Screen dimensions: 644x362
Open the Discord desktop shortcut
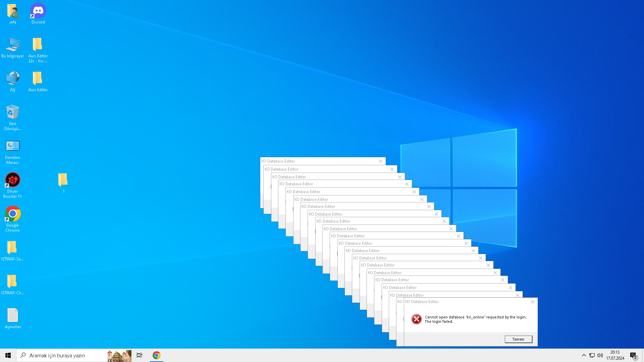point(38,14)
